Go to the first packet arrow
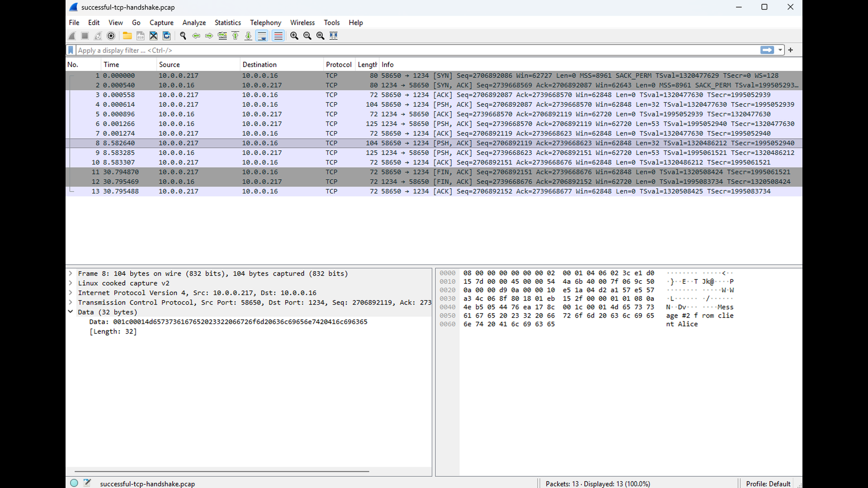The image size is (868, 488). (235, 36)
